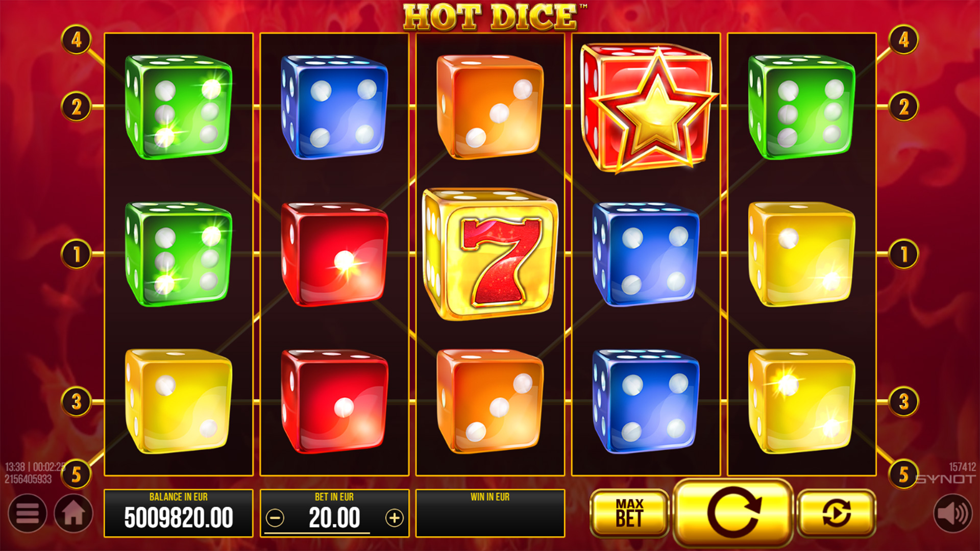The width and height of the screenshot is (980, 551).
Task: Click the Win in EUR panel
Action: [x=490, y=513]
